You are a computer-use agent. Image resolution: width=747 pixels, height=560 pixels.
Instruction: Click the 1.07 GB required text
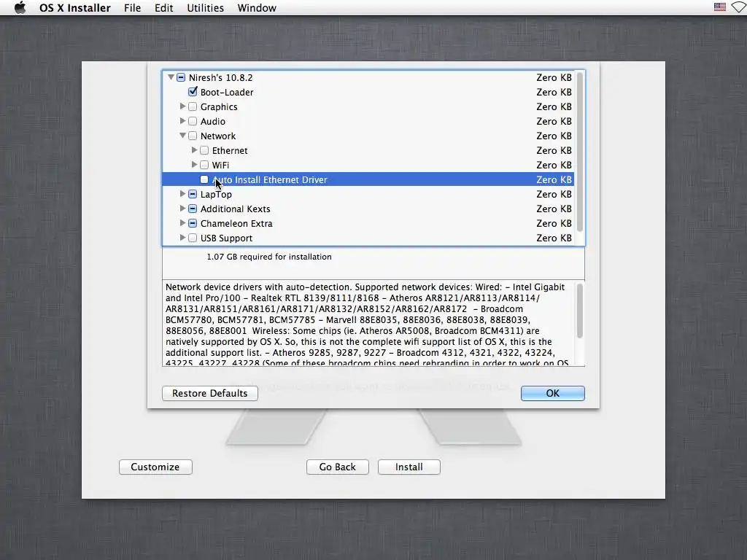269,257
